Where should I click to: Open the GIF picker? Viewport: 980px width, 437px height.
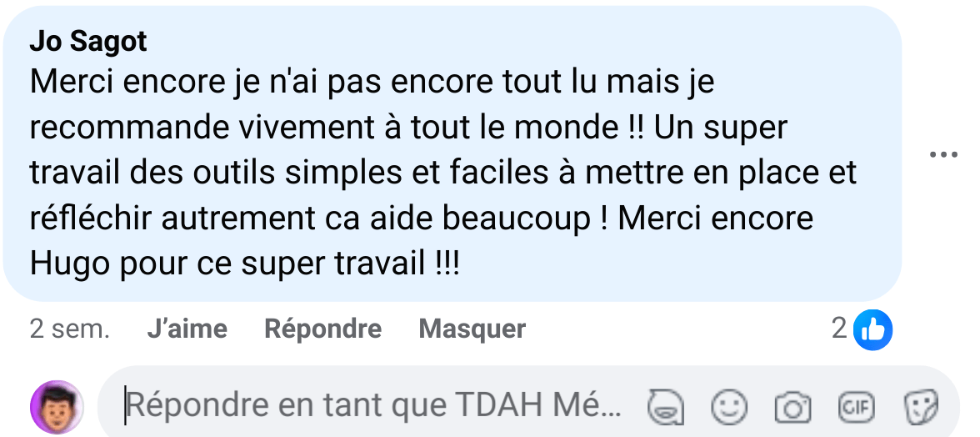coord(857,407)
